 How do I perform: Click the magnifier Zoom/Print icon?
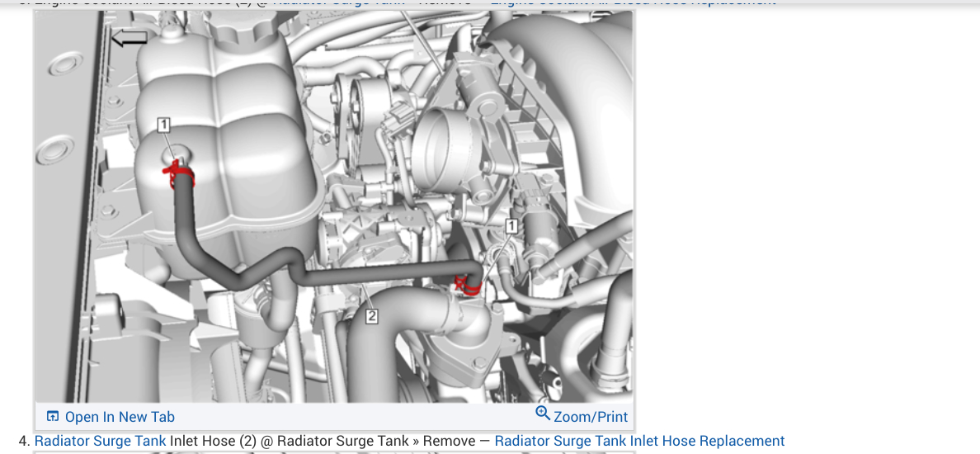(x=543, y=414)
